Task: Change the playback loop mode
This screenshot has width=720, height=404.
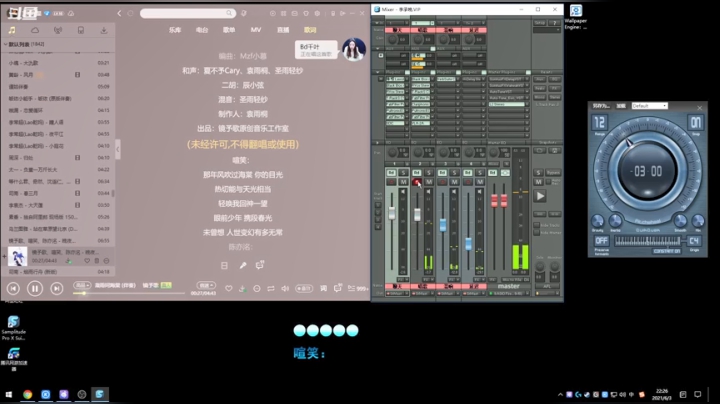Action: coord(271,288)
